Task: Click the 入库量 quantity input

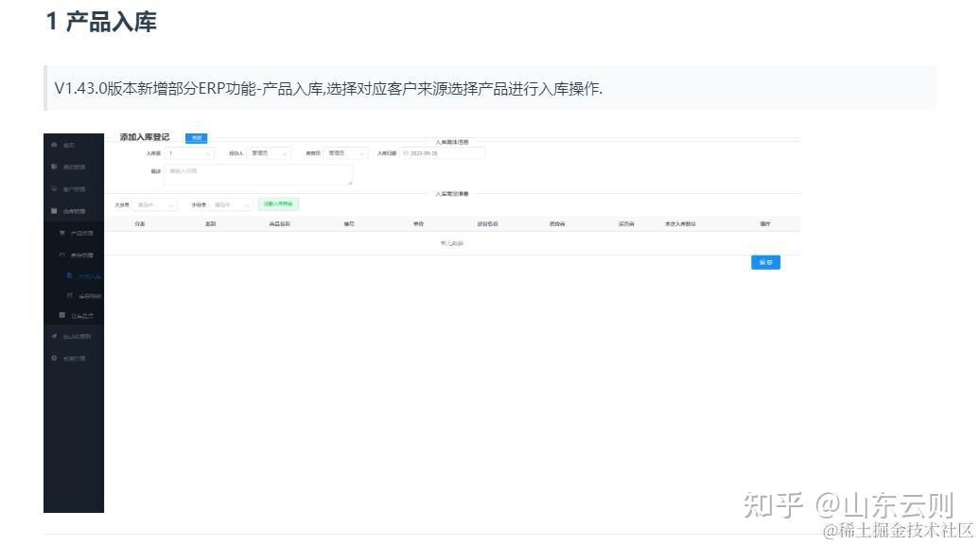Action: [x=186, y=152]
